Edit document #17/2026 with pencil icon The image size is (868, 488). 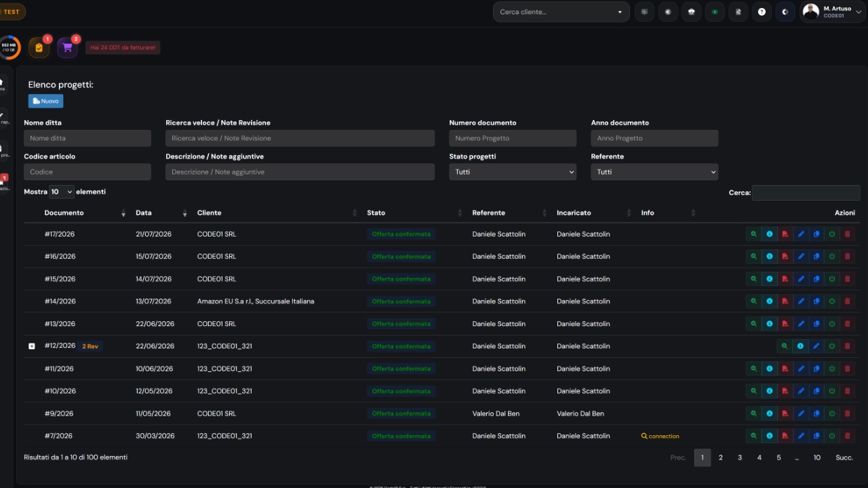click(801, 234)
